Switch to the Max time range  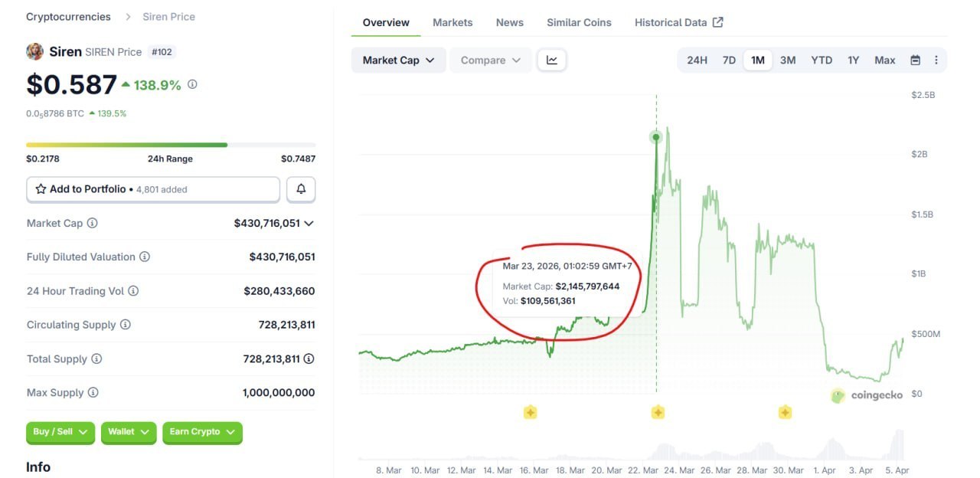[884, 60]
